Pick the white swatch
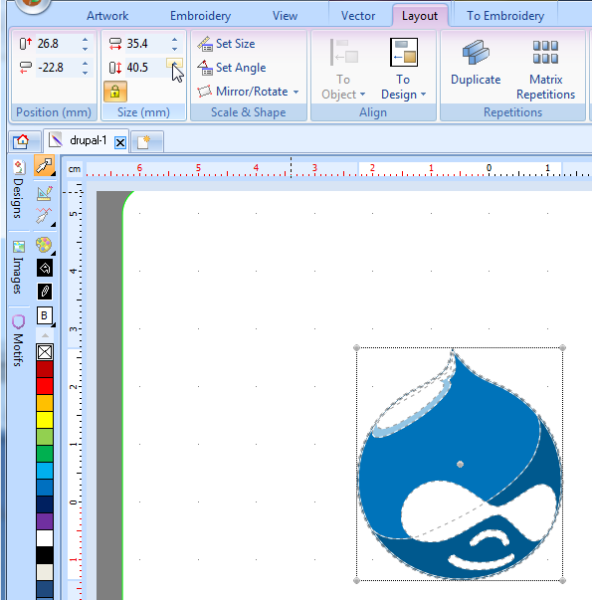The height and width of the screenshot is (600, 592). tap(45, 538)
